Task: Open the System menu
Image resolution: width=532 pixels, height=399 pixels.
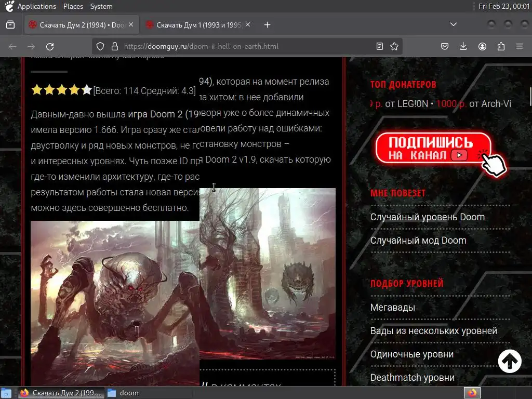Action: pos(101,6)
